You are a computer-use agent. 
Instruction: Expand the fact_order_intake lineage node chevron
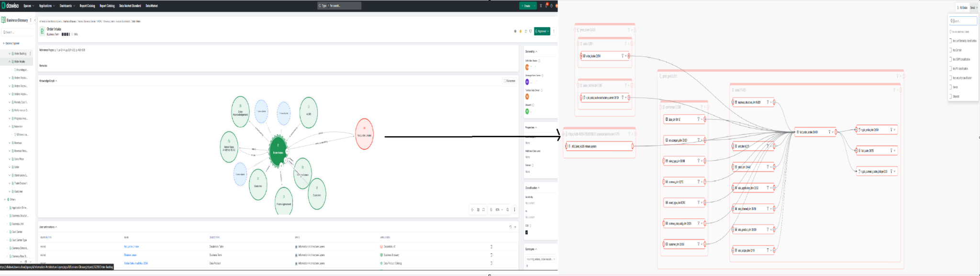point(833,132)
